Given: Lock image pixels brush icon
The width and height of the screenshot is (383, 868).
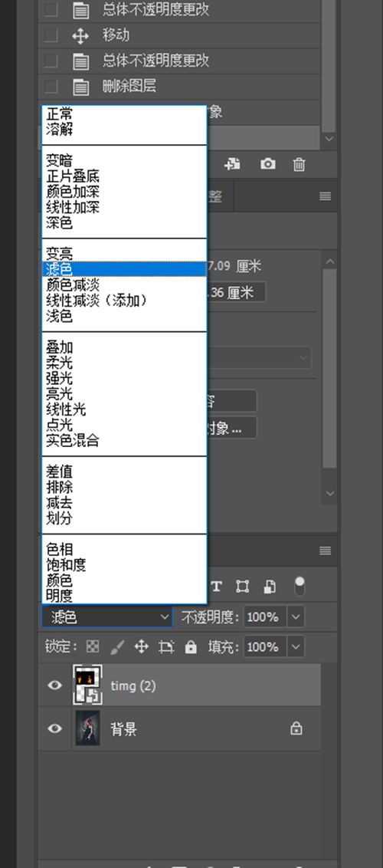Looking at the screenshot, I should pyautogui.click(x=118, y=646).
